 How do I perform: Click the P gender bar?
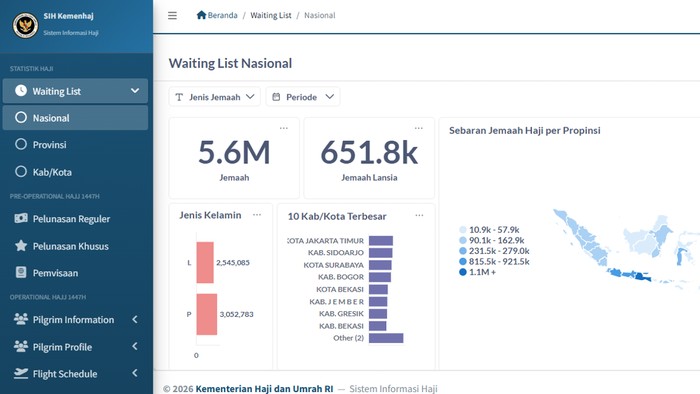pyautogui.click(x=207, y=314)
